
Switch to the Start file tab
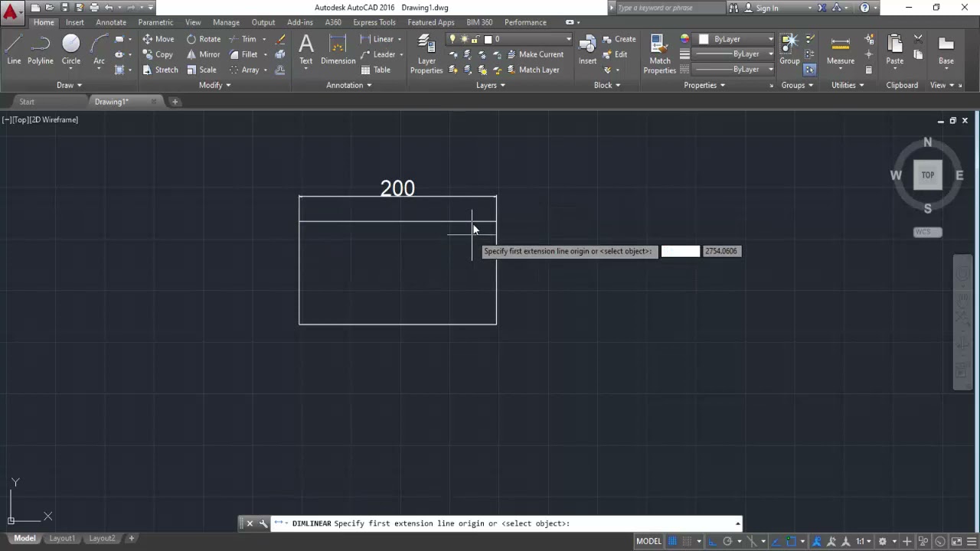(x=27, y=102)
